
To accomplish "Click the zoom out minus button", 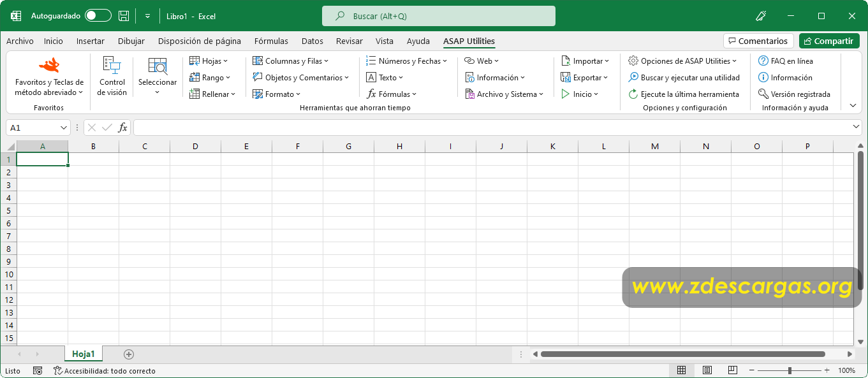I will (x=752, y=370).
